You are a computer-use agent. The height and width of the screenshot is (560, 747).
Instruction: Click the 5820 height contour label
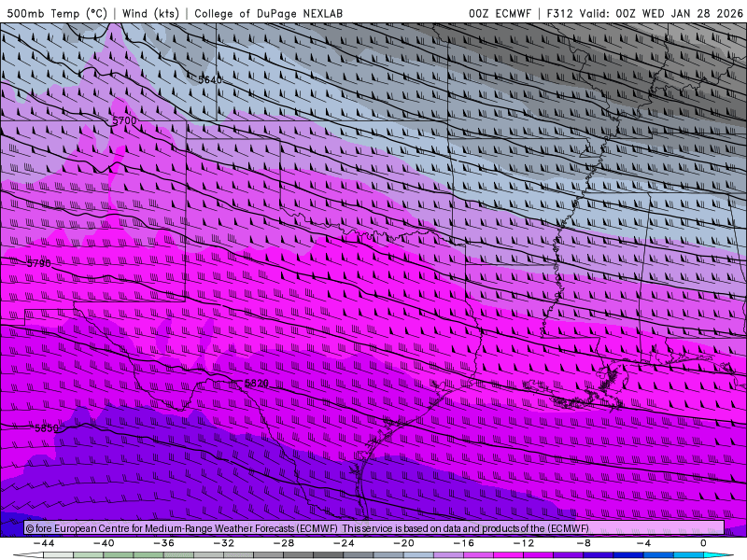pyautogui.click(x=256, y=384)
